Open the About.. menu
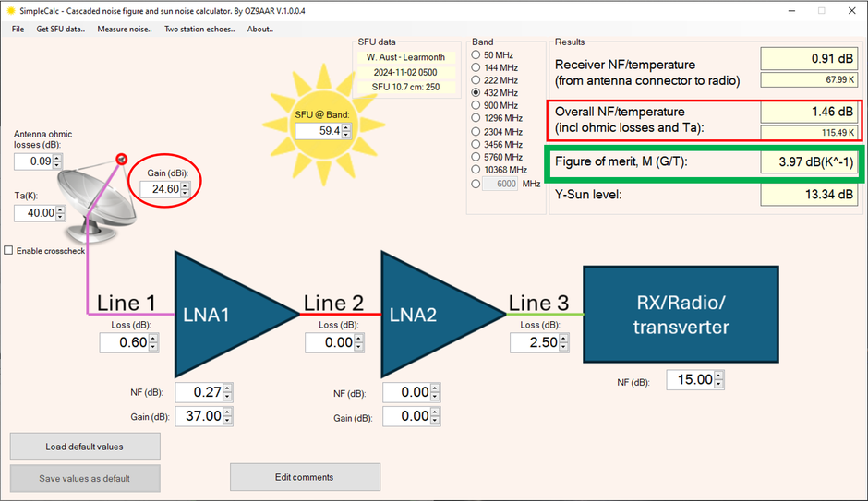This screenshot has width=868, height=501. [260, 30]
